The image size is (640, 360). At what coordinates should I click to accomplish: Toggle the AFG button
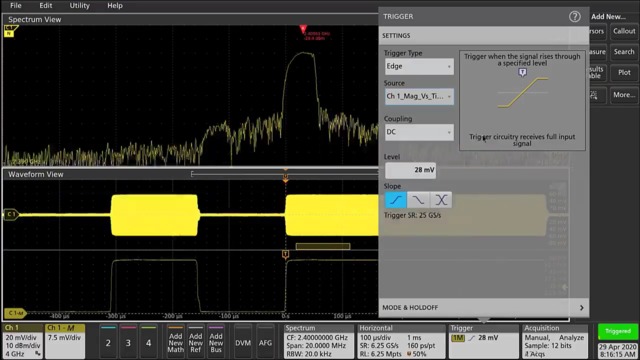click(x=265, y=342)
